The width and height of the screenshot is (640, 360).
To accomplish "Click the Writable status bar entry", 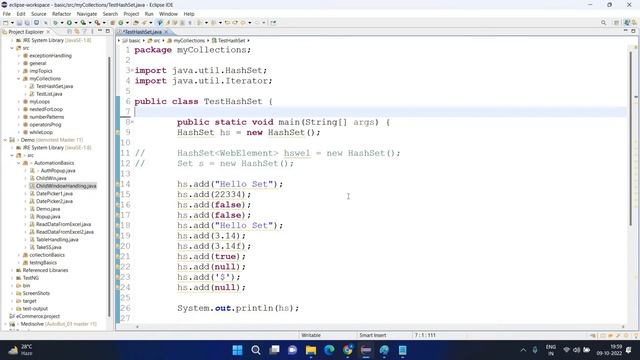I will coord(311,335).
